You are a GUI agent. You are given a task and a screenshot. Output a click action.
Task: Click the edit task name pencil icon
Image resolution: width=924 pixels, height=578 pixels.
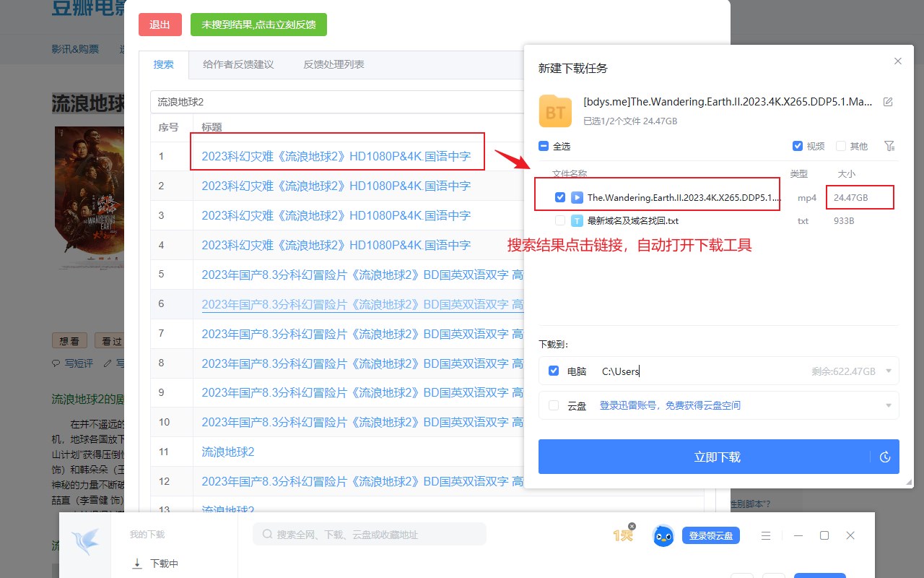(888, 102)
